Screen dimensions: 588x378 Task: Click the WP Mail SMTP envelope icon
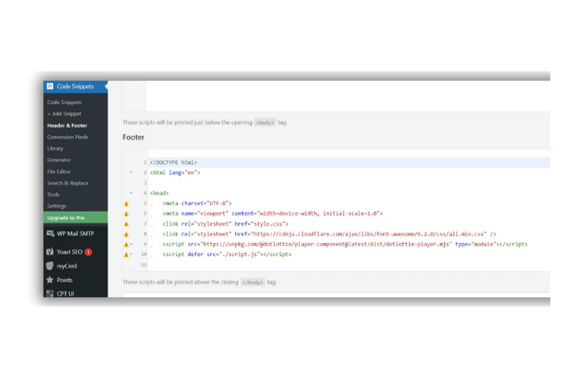pyautogui.click(x=50, y=234)
